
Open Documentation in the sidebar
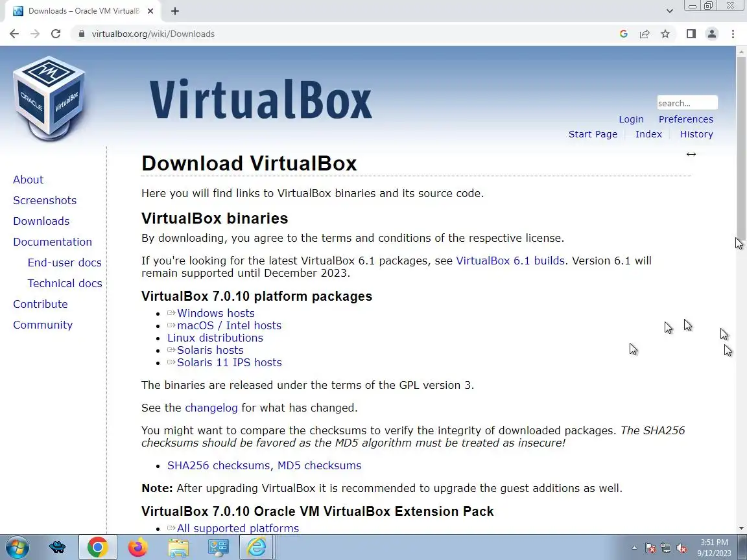tap(53, 242)
